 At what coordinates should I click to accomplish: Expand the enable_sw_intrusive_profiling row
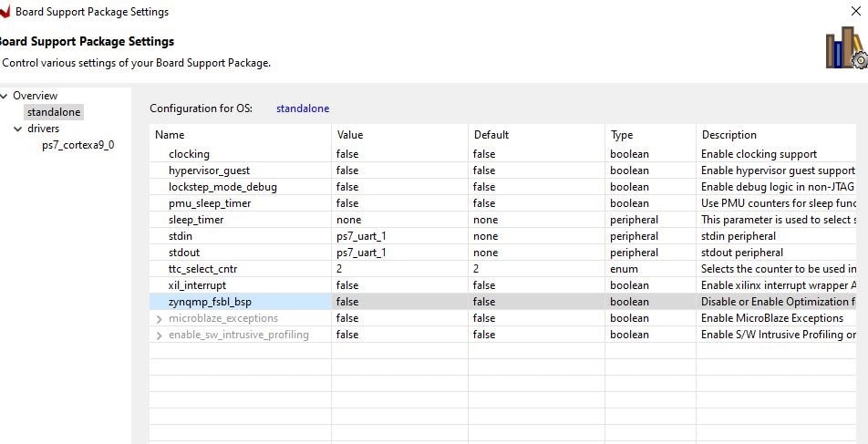[x=160, y=335]
